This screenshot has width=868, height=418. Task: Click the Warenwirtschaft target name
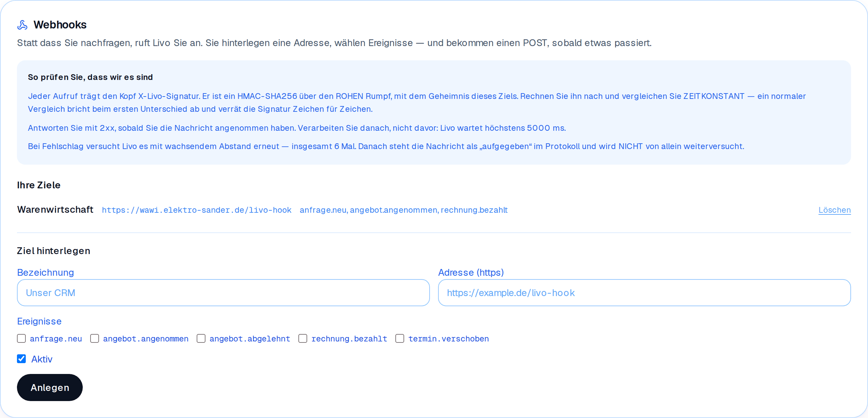tap(55, 210)
